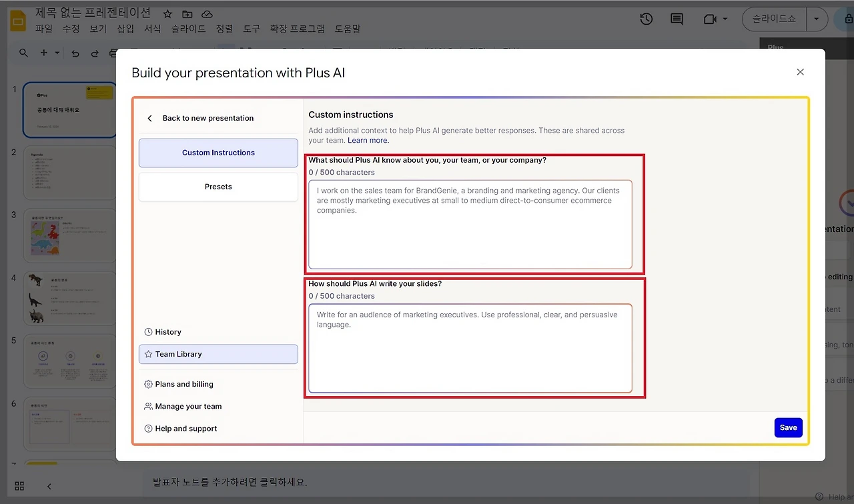The height and width of the screenshot is (504, 854).
Task: Redo the last action
Action: pos(95,53)
